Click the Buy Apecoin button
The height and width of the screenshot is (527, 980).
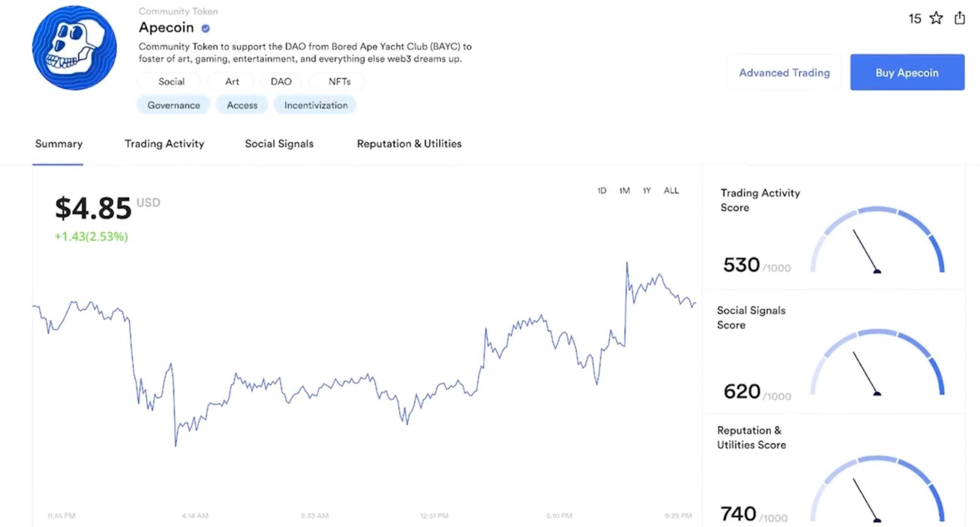(907, 72)
